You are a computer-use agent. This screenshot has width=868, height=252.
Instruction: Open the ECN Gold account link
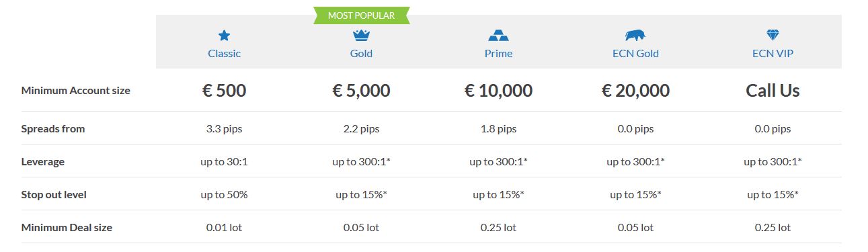(635, 53)
